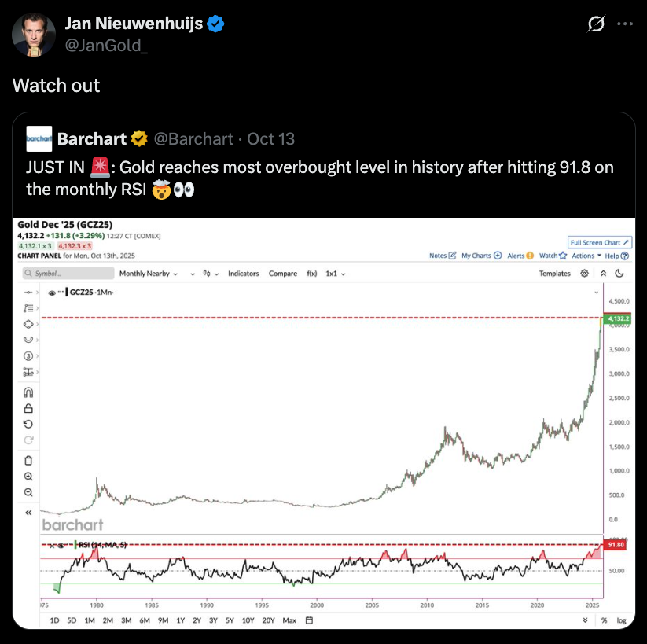The image size is (647, 644).
Task: Toggle GCZ25 series visibility eye icon
Action: 52,293
